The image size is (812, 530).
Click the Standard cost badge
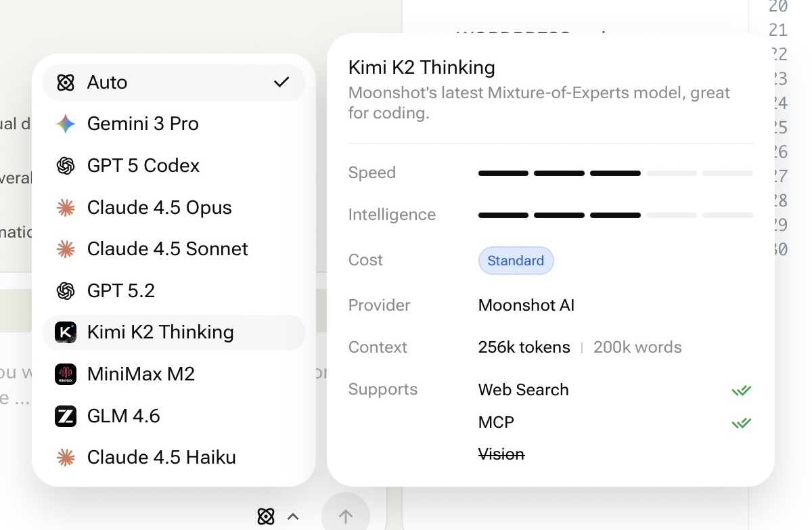516,261
